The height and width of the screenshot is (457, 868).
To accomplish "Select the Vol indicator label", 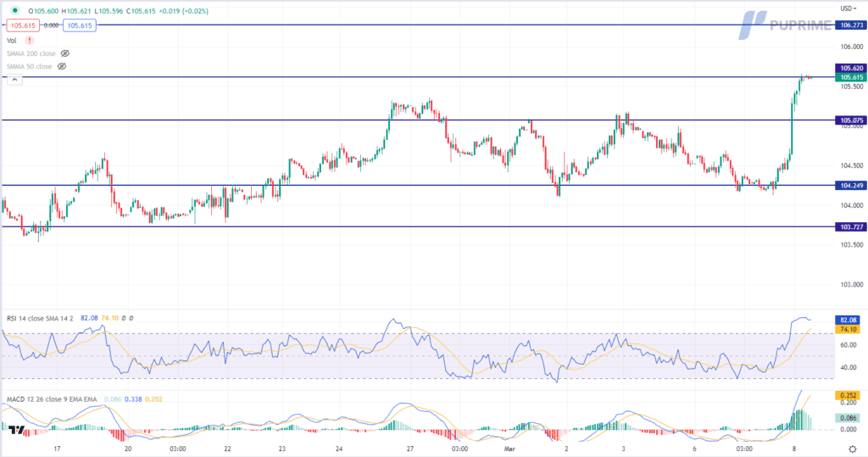I will point(12,41).
